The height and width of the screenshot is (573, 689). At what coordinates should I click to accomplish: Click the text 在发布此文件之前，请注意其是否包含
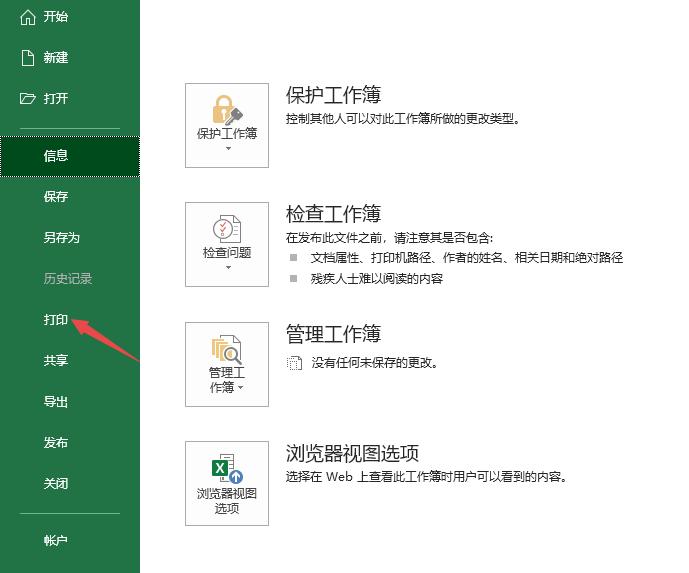(389, 238)
